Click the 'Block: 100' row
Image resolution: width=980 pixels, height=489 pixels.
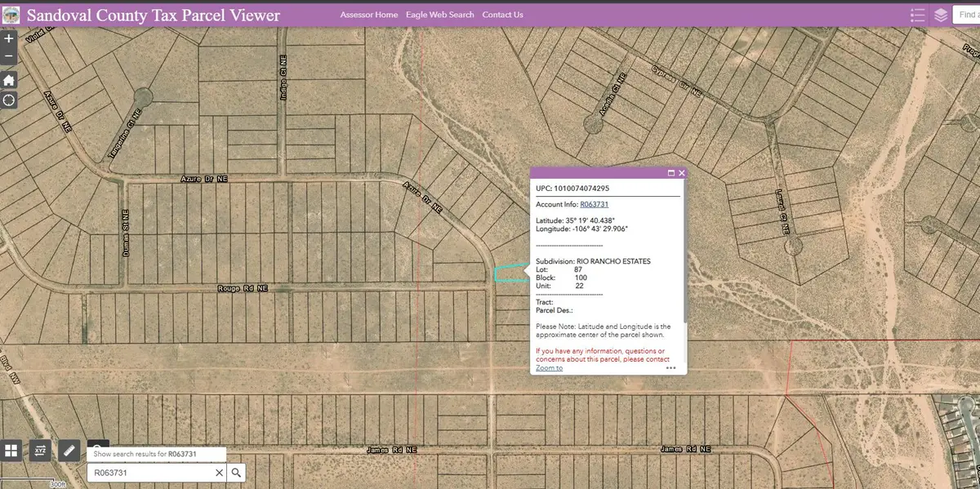click(x=562, y=278)
